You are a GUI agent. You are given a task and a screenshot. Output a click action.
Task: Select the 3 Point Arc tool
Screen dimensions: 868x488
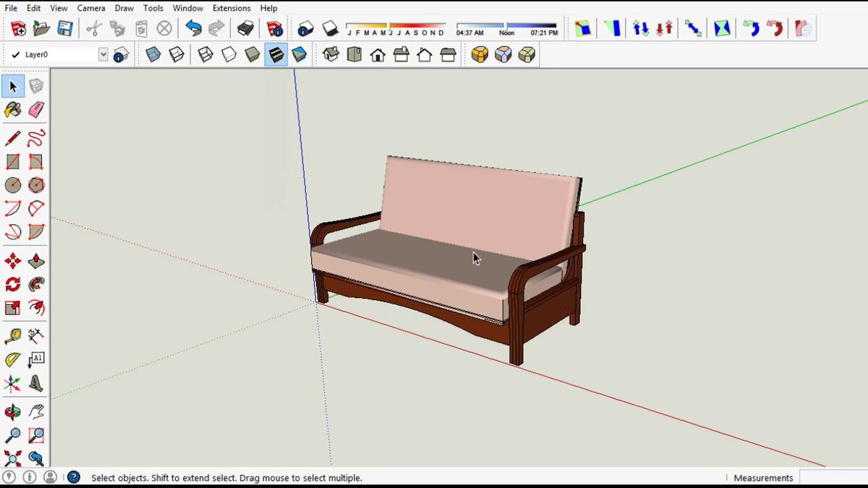click(12, 232)
